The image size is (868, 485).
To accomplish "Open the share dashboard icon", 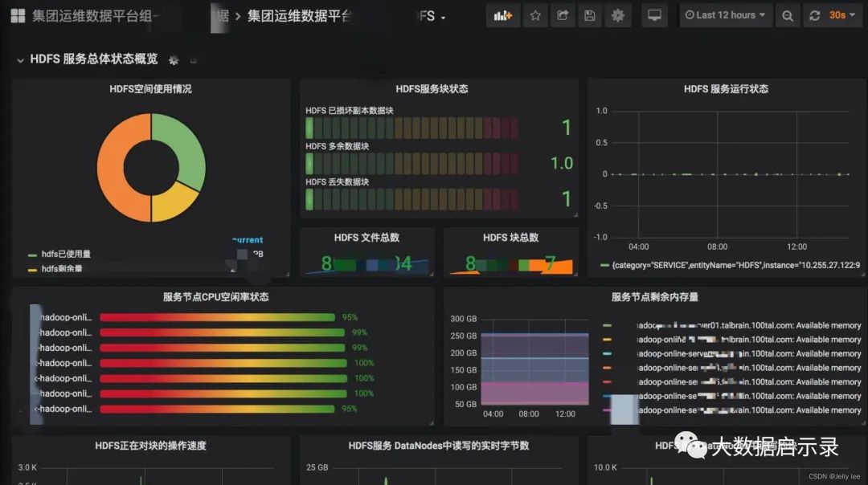I will [563, 15].
